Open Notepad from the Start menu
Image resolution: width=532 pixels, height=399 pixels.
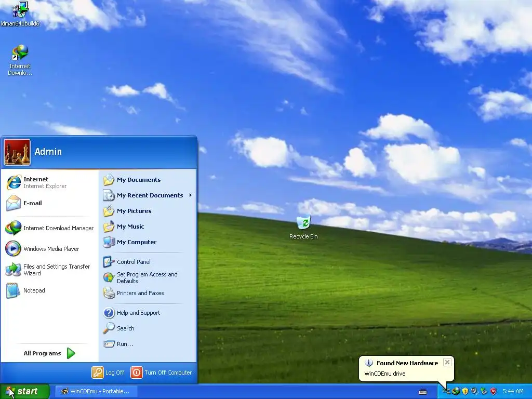pyautogui.click(x=50, y=290)
